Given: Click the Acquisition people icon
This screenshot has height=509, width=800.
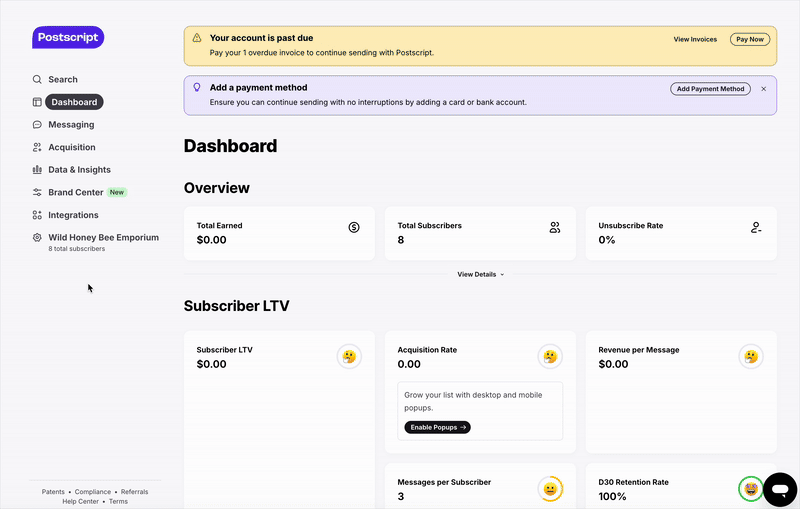Looking at the screenshot, I should click(37, 147).
